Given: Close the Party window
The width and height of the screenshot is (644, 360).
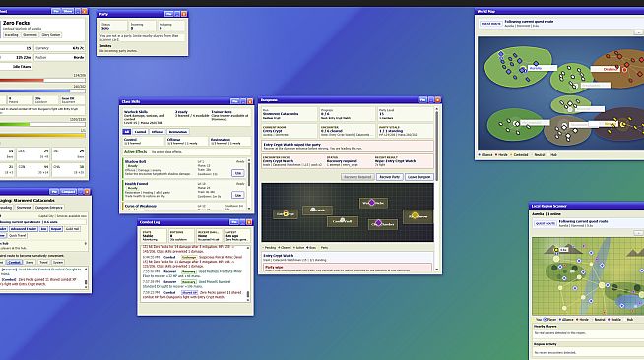Looking at the screenshot, I should pos(184,14).
